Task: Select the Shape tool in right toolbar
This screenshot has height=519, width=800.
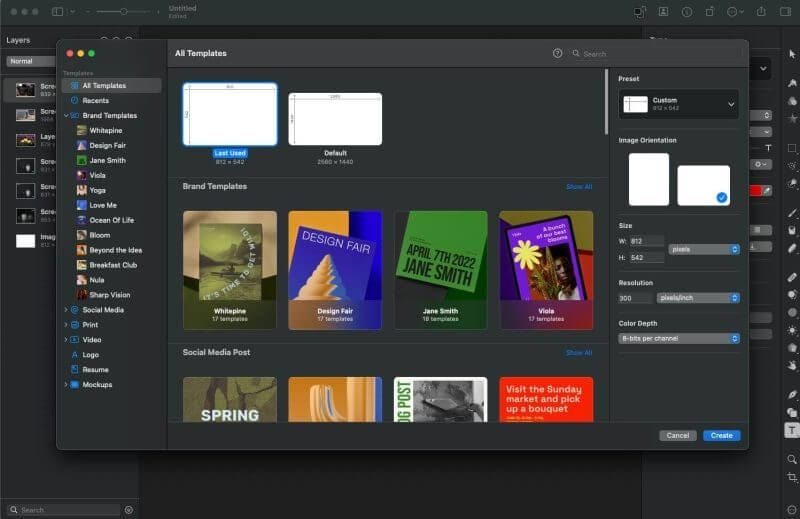Action: (792, 412)
